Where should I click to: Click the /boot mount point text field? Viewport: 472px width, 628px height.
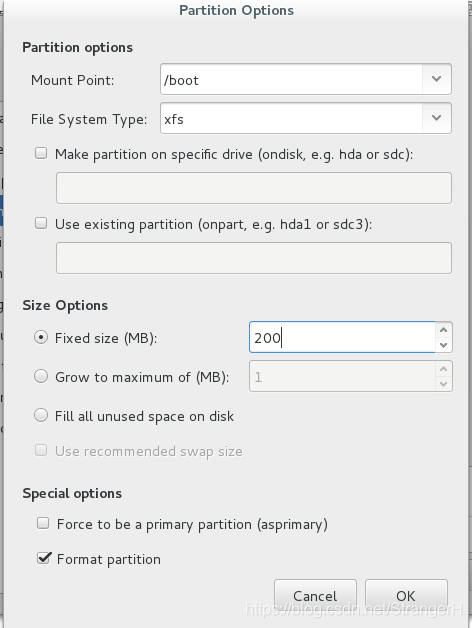291,79
